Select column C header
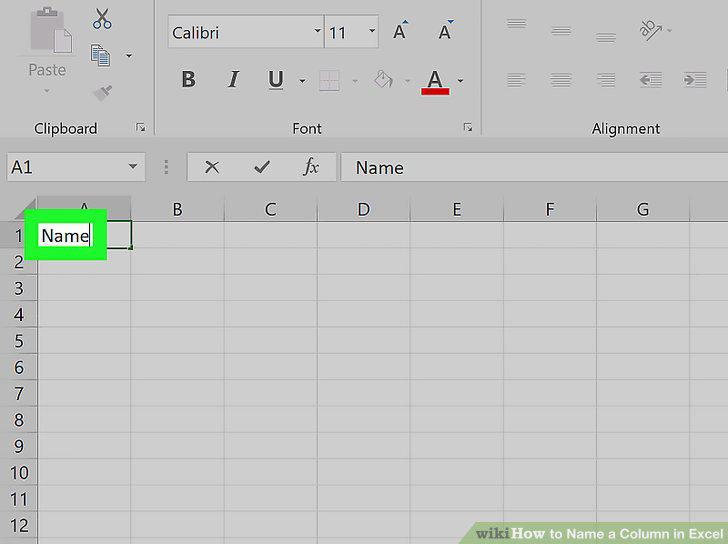The width and height of the screenshot is (728, 544). click(x=271, y=209)
